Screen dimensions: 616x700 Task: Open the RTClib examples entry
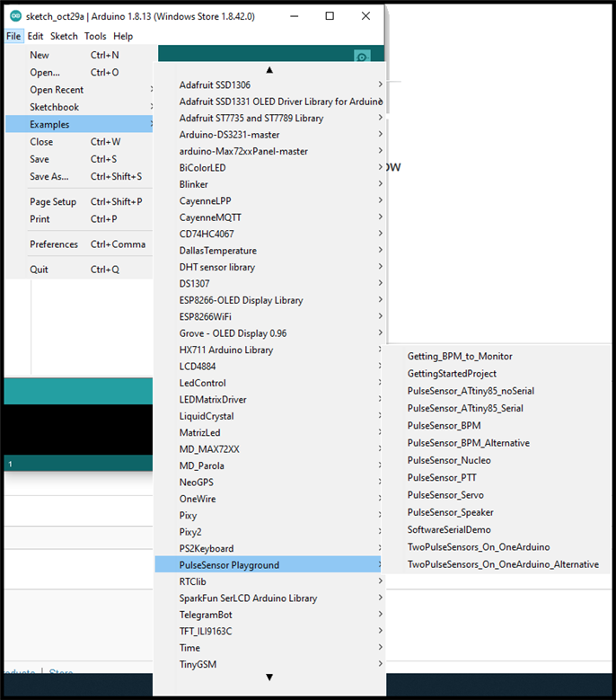[270, 581]
